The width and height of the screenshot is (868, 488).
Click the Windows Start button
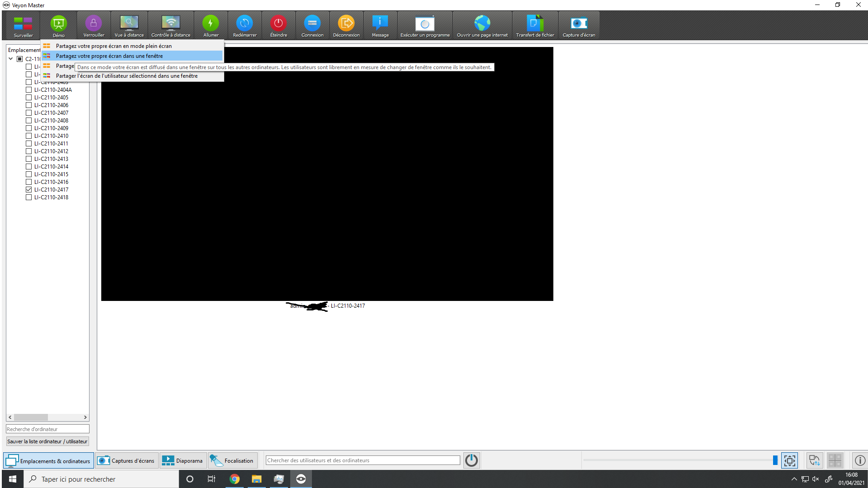[x=12, y=479]
